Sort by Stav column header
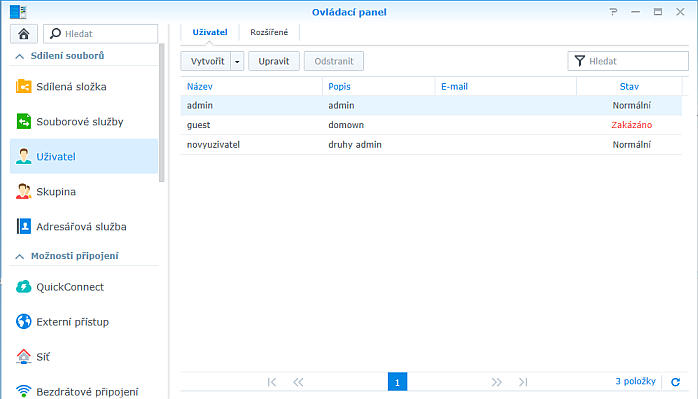This screenshot has width=698, height=399. pyautogui.click(x=629, y=86)
